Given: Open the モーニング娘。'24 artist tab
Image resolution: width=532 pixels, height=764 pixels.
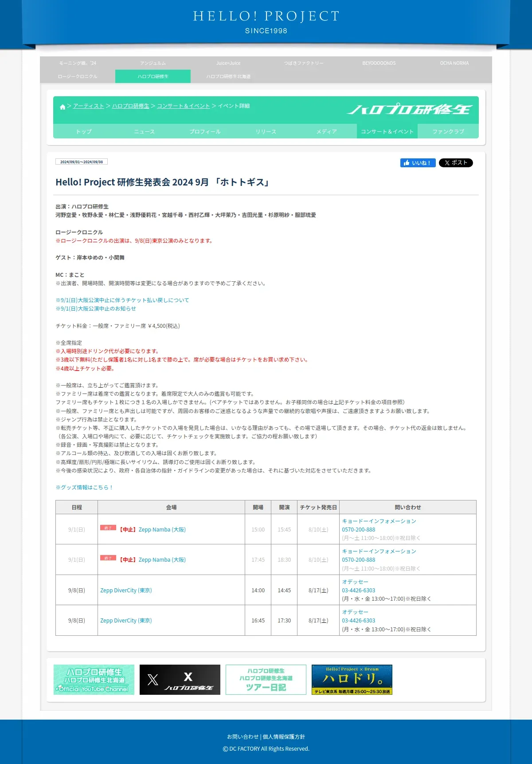Looking at the screenshot, I should 78,63.
